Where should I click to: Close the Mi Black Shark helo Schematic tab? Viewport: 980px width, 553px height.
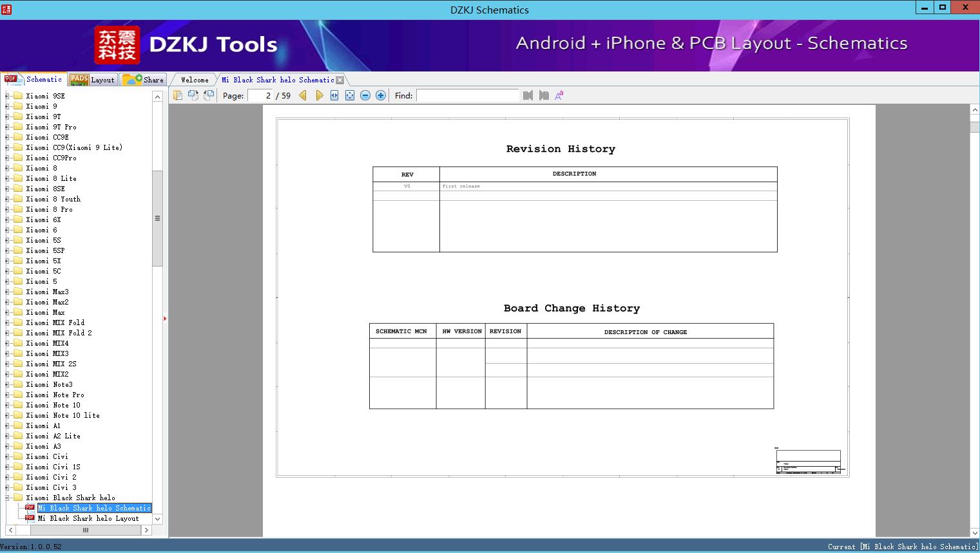340,80
